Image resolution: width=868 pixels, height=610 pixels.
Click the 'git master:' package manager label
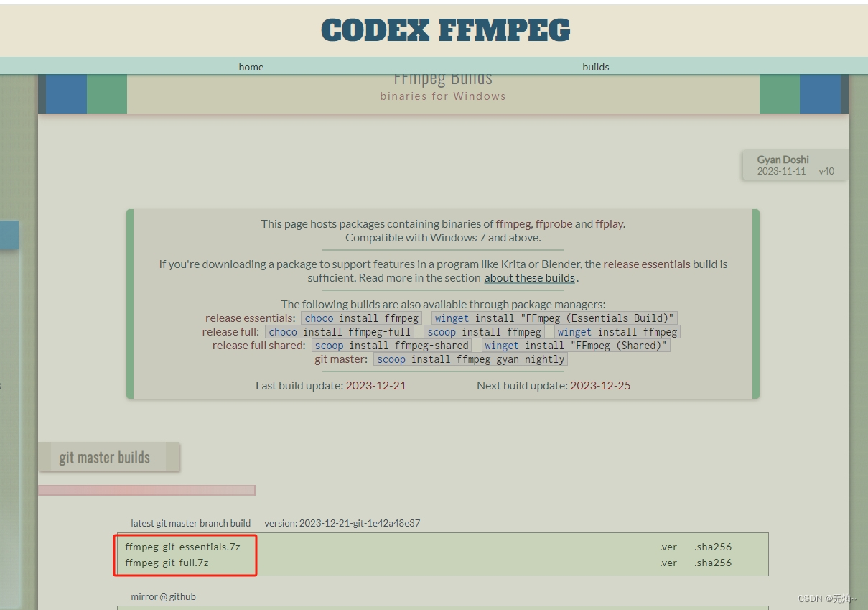tap(341, 359)
